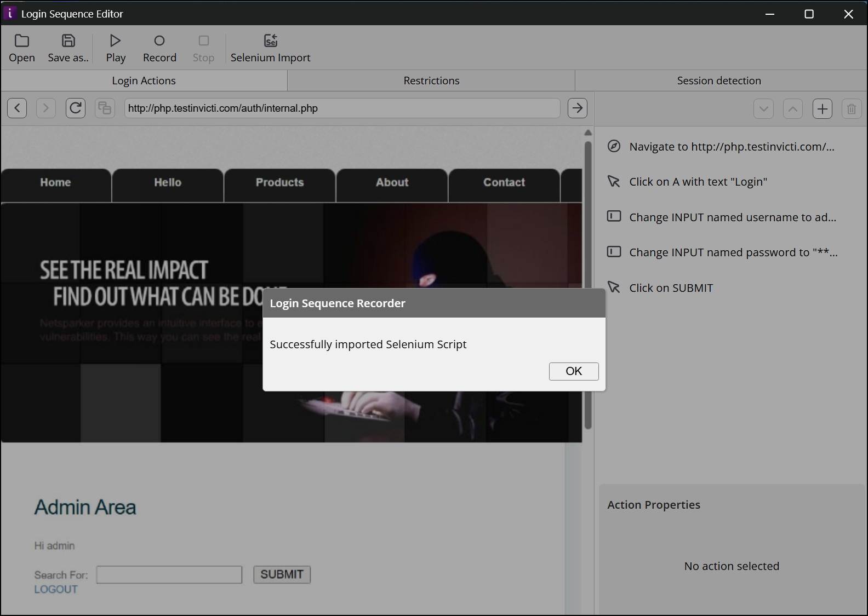Click the LOGOUT link
Viewport: 868px width, 616px height.
56,590
